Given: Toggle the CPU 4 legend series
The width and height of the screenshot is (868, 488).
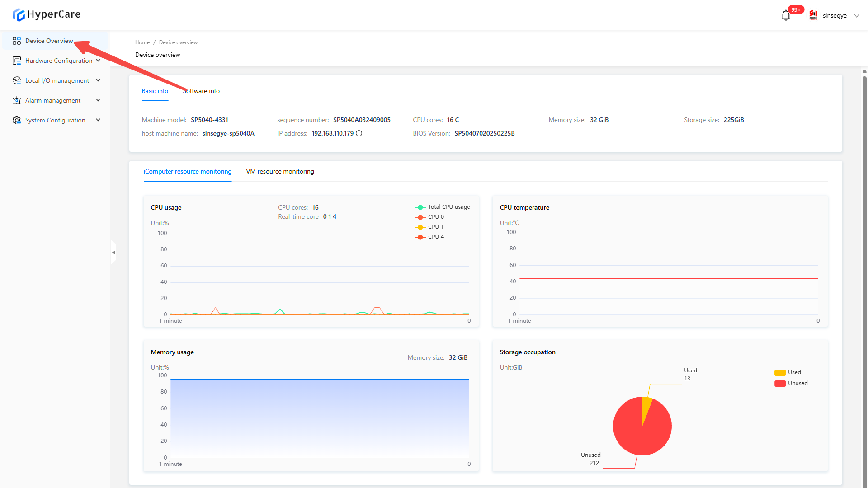Looking at the screenshot, I should coord(420,237).
